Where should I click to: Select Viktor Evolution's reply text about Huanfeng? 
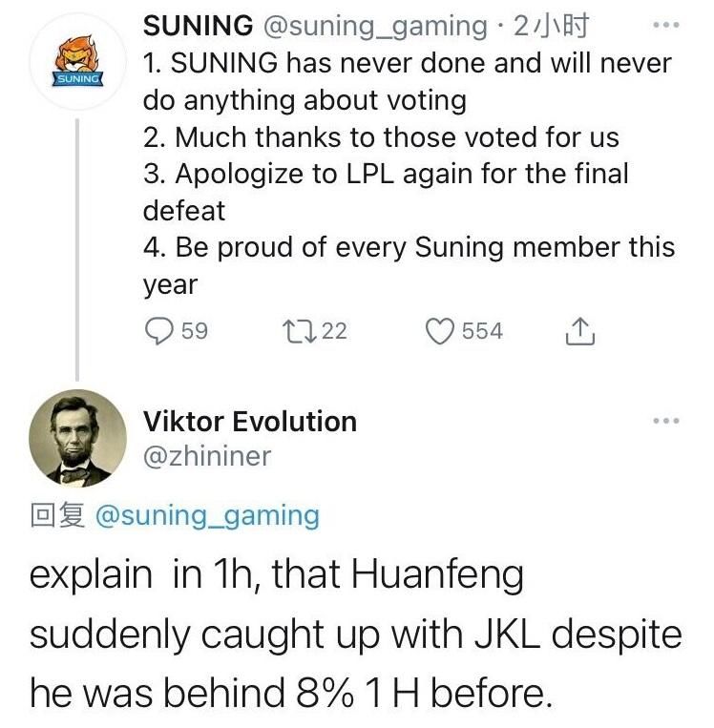(356, 634)
